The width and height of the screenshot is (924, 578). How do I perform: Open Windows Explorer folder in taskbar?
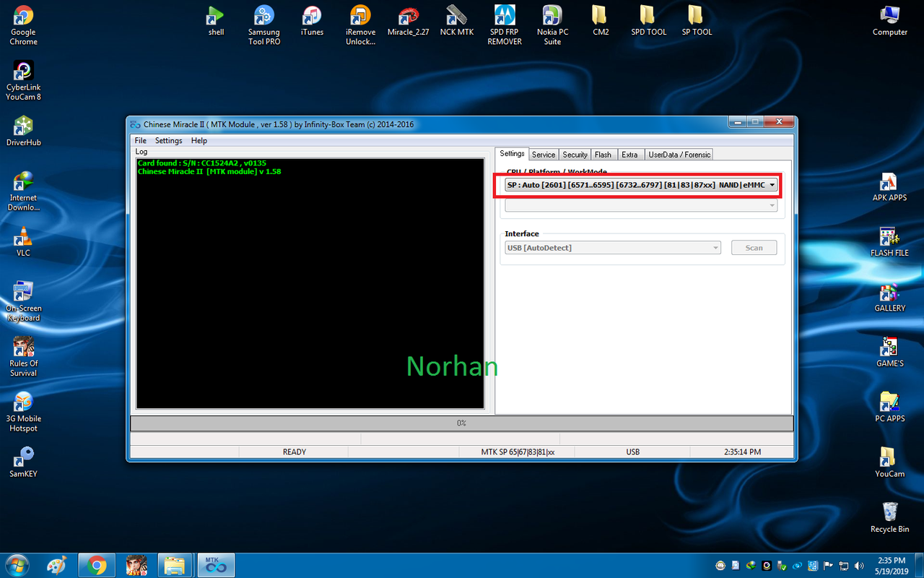point(175,565)
